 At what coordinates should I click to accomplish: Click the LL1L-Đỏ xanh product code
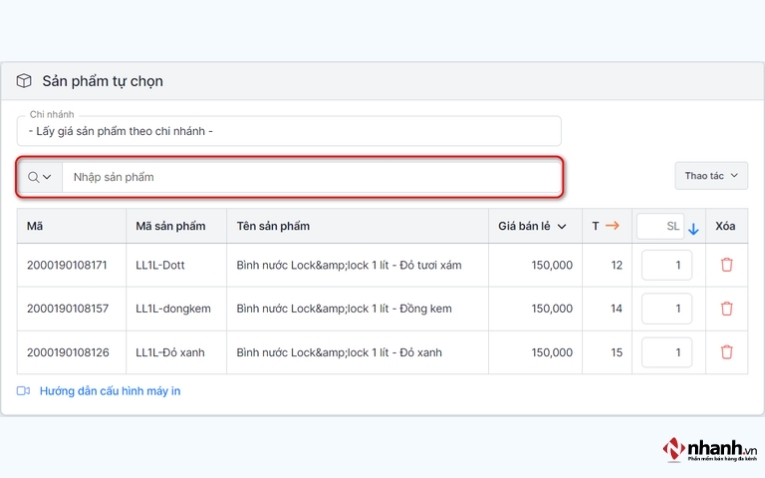coord(170,352)
